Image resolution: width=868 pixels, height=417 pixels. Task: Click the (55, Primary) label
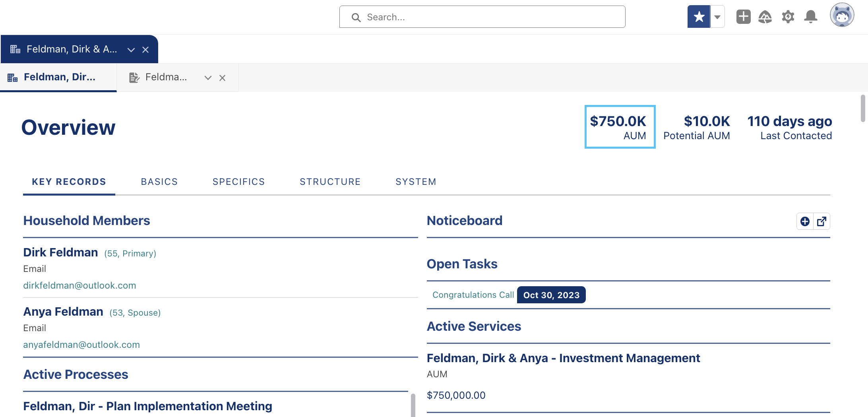pyautogui.click(x=130, y=254)
